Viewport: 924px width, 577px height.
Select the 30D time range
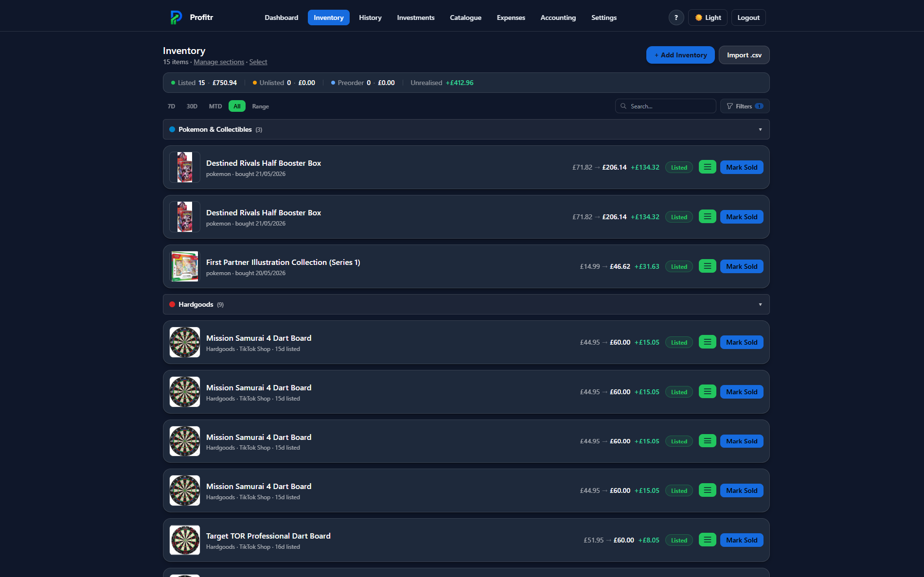point(192,106)
